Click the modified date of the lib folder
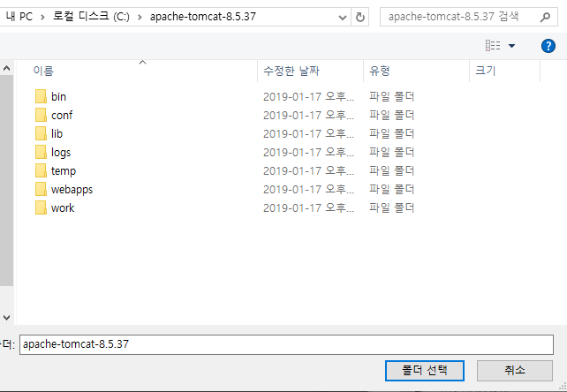 [x=308, y=133]
